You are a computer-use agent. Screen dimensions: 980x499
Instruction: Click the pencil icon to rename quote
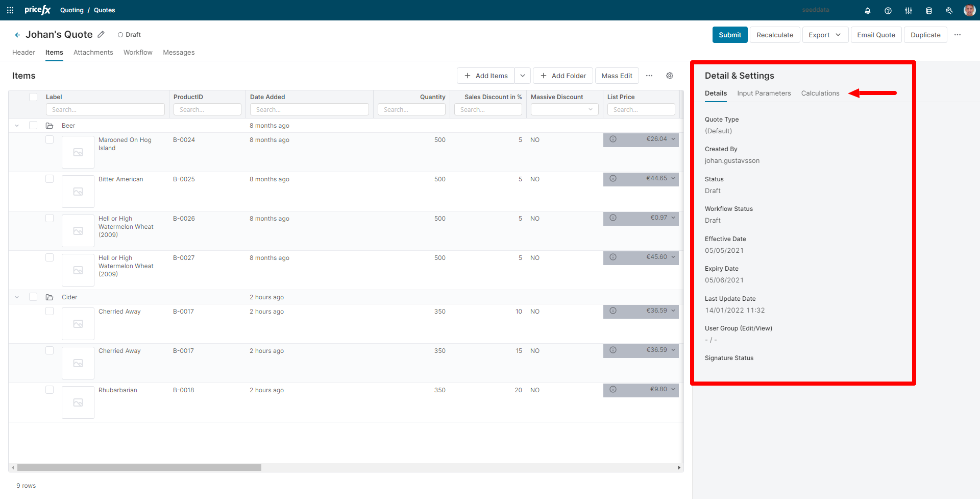[x=101, y=34]
